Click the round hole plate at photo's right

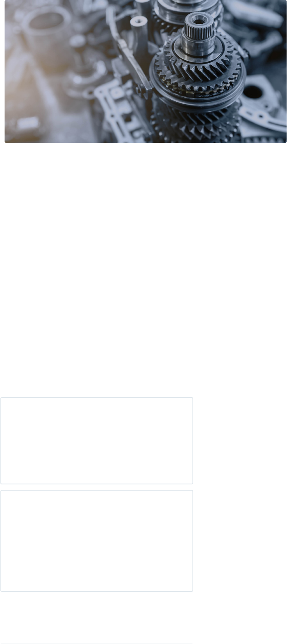pos(260,100)
